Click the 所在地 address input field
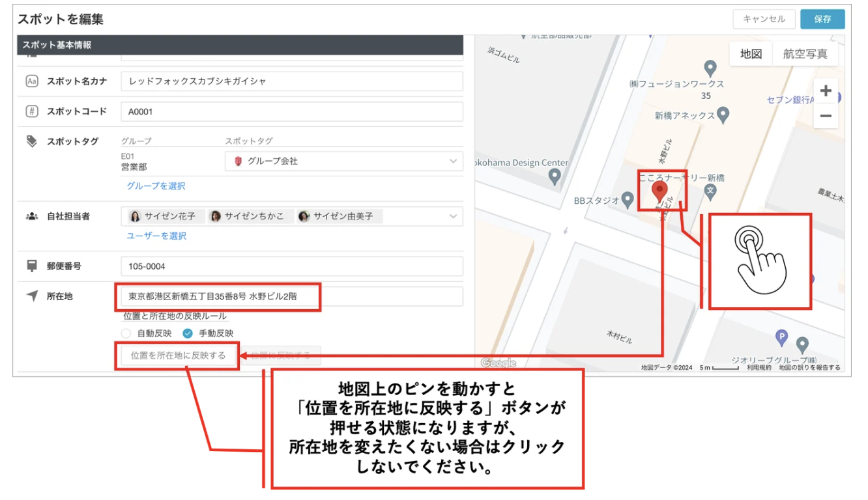Screen dimensions: 868x500 tap(292, 296)
